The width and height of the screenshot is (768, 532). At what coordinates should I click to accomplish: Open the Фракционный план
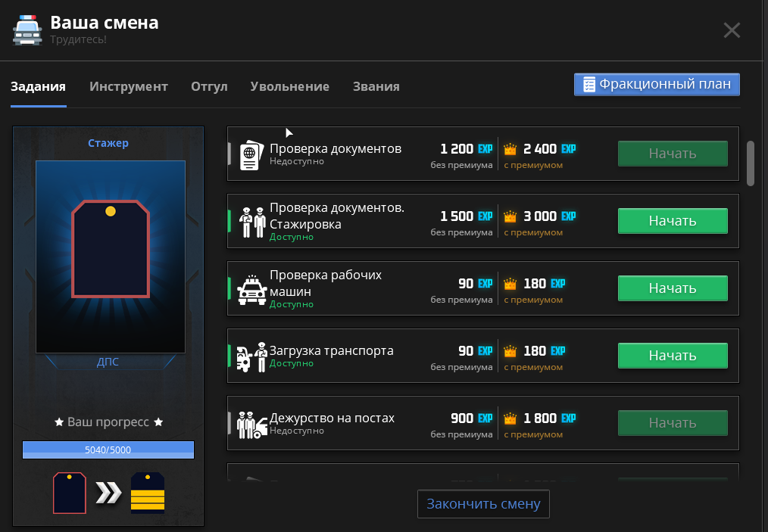[657, 84]
